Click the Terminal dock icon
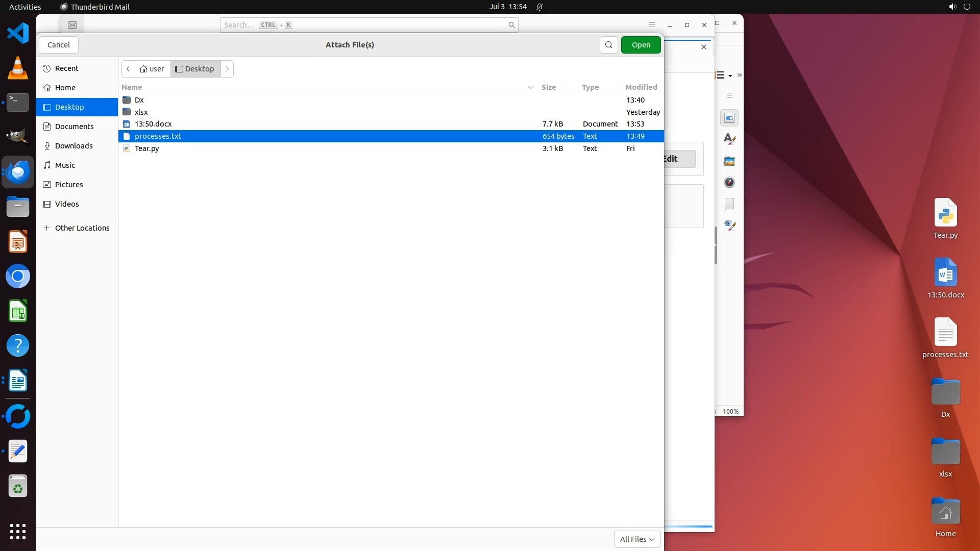980x551 pixels. click(18, 103)
